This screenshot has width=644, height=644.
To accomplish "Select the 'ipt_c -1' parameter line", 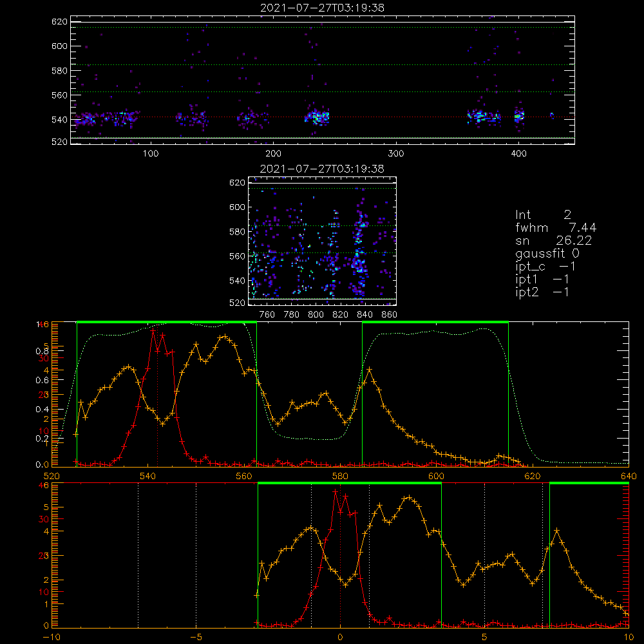I will [x=545, y=267].
